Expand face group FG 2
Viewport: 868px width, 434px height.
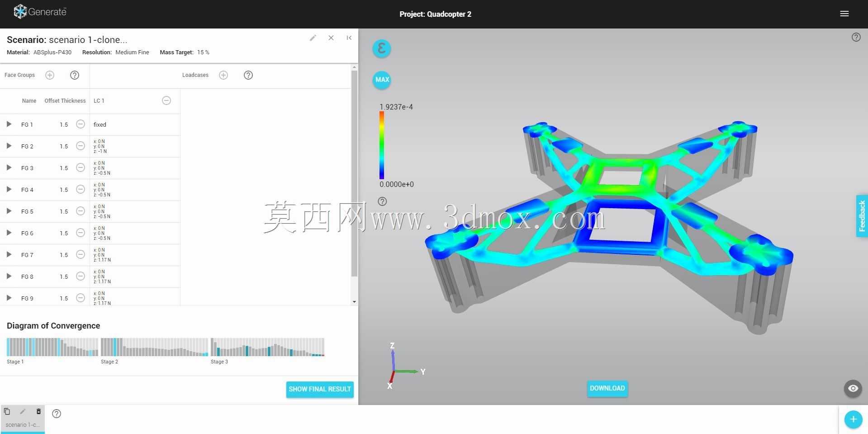(9, 146)
